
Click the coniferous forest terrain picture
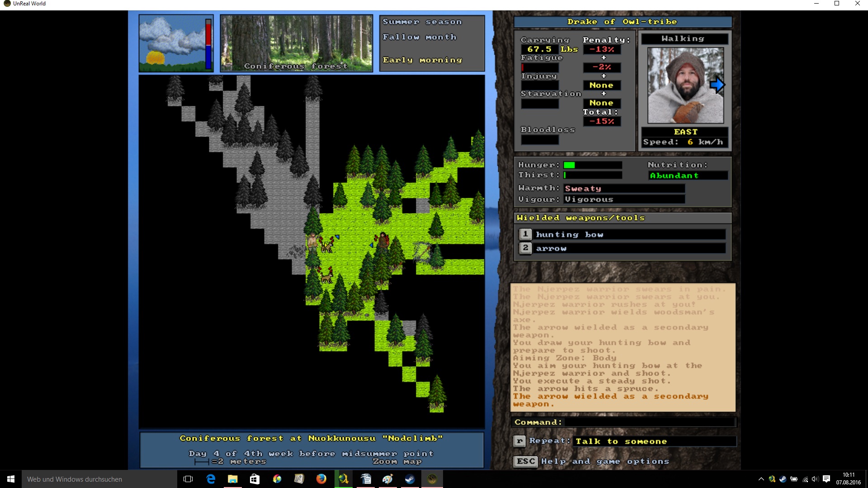click(297, 43)
